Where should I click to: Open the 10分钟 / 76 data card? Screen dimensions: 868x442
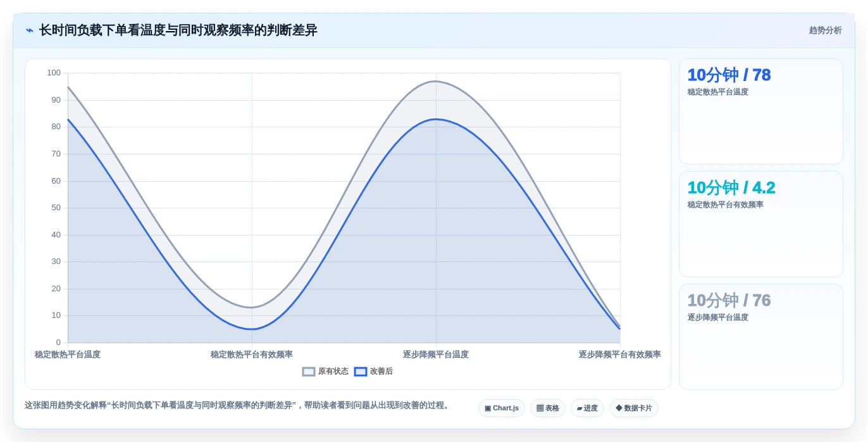click(761, 337)
